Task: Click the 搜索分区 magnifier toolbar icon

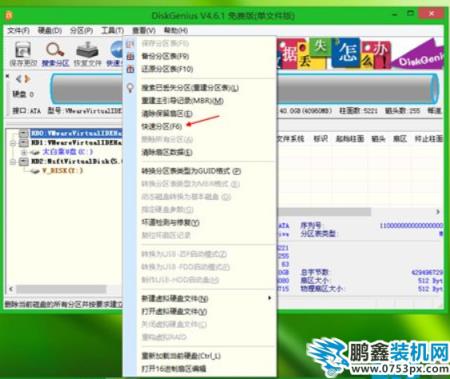Action: 55,50
